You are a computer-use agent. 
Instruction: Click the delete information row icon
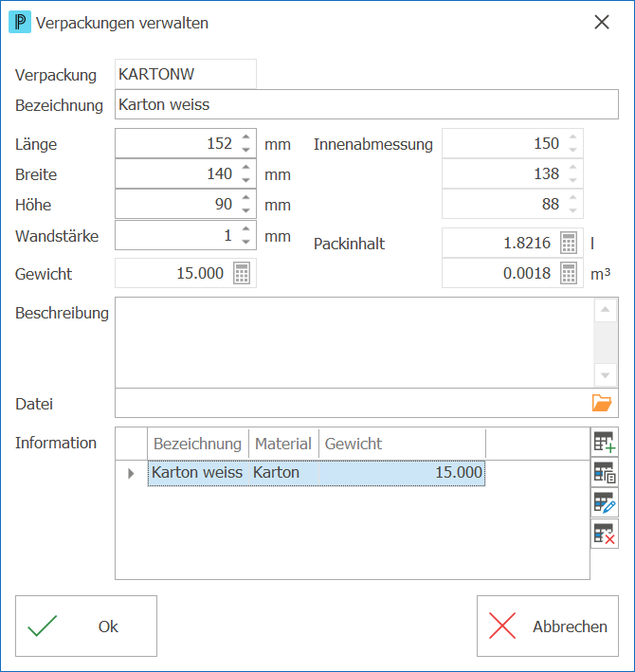(x=604, y=534)
